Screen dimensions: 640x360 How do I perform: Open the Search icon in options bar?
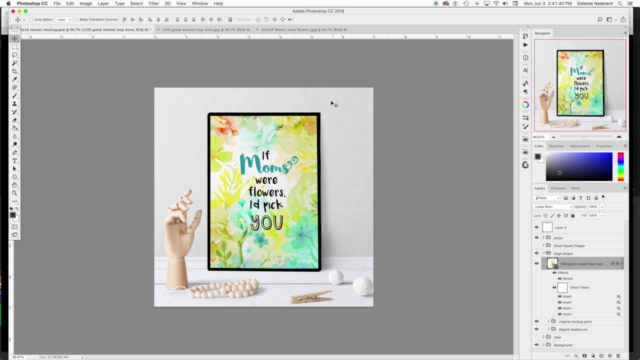(600, 19)
